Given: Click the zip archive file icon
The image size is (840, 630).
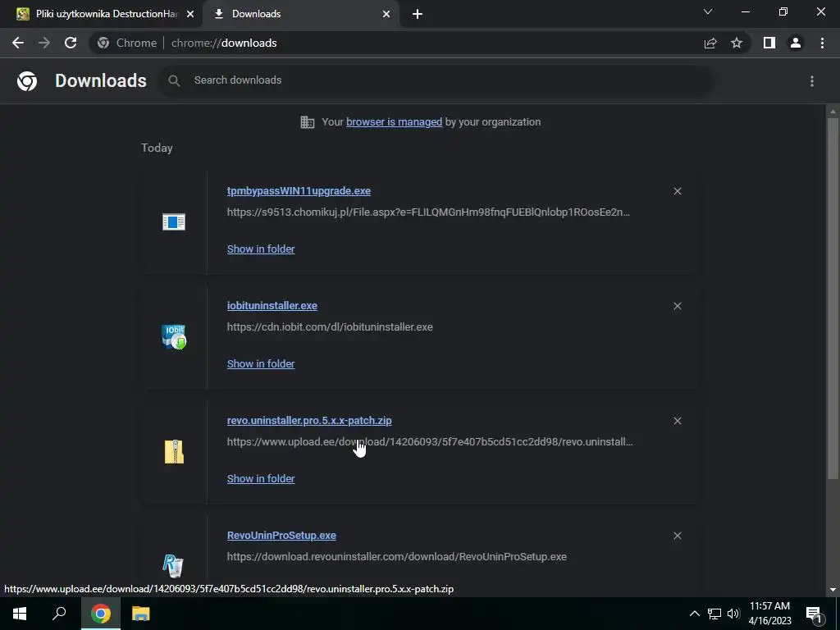Looking at the screenshot, I should 174,452.
